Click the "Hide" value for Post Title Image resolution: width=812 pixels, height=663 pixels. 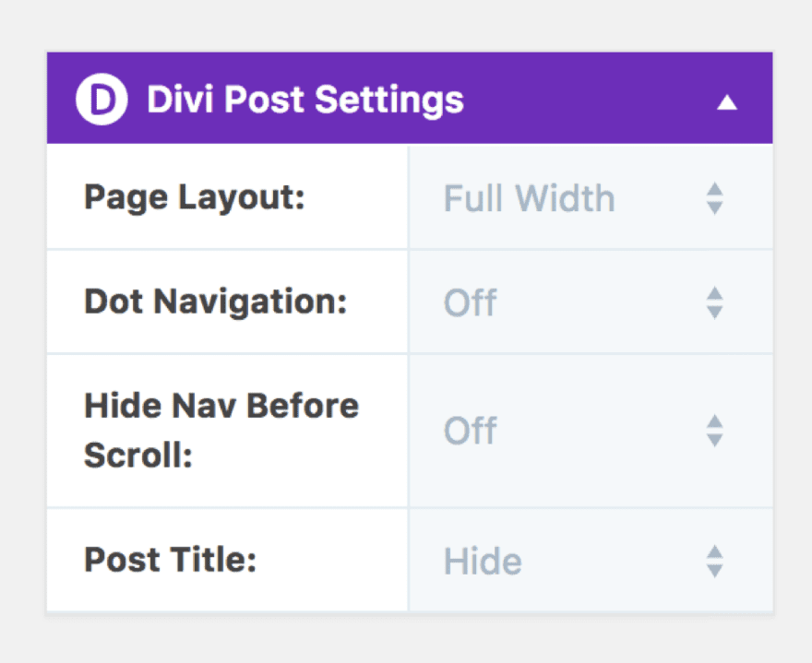click(482, 561)
